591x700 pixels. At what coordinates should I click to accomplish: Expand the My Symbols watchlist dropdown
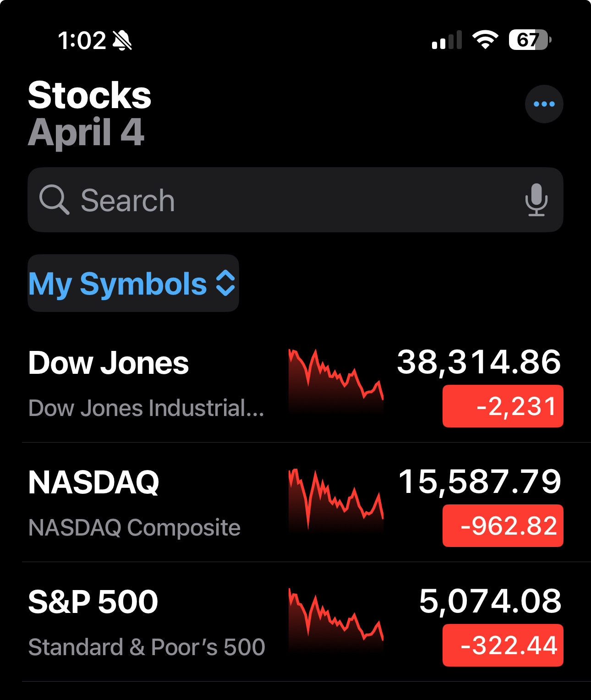133,283
